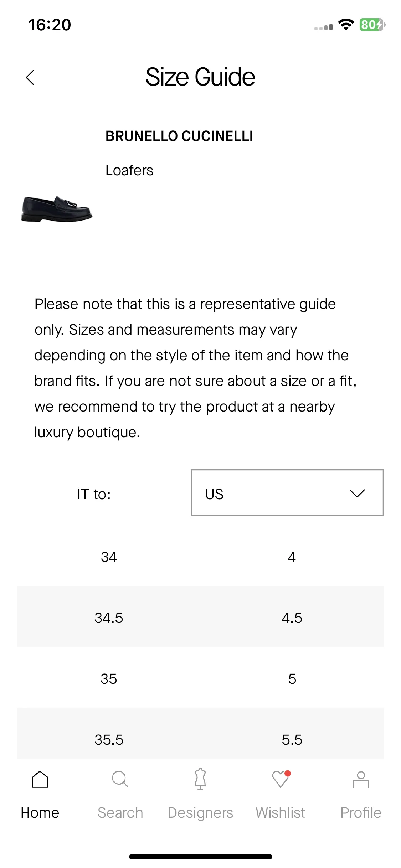This screenshot has height=868, width=401.
Task: Select the 35.5 to 5.5 size row
Action: 200,733
